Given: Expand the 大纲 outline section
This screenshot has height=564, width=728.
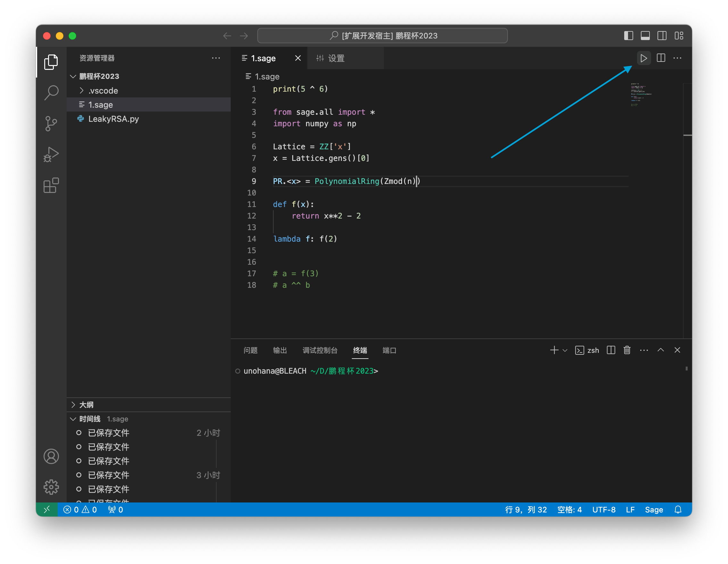Looking at the screenshot, I should pyautogui.click(x=86, y=405).
